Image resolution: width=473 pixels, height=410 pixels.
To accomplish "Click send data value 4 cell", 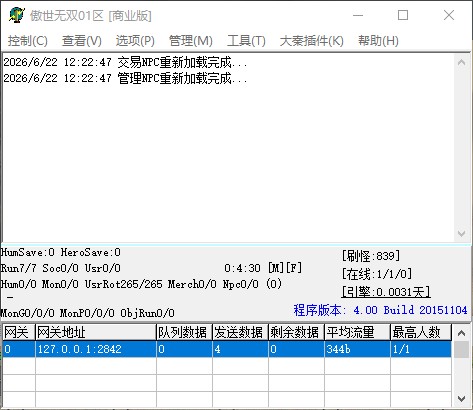I will pos(240,349).
